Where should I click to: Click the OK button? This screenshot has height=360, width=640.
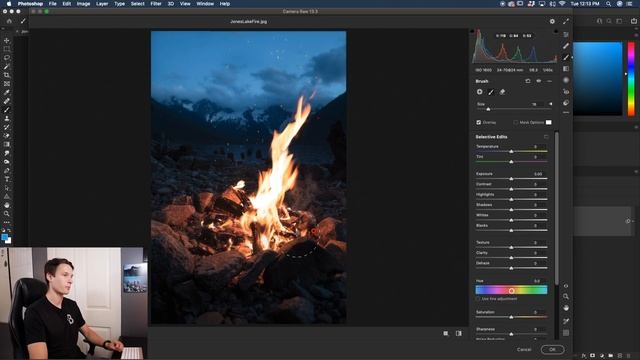[x=552, y=349]
